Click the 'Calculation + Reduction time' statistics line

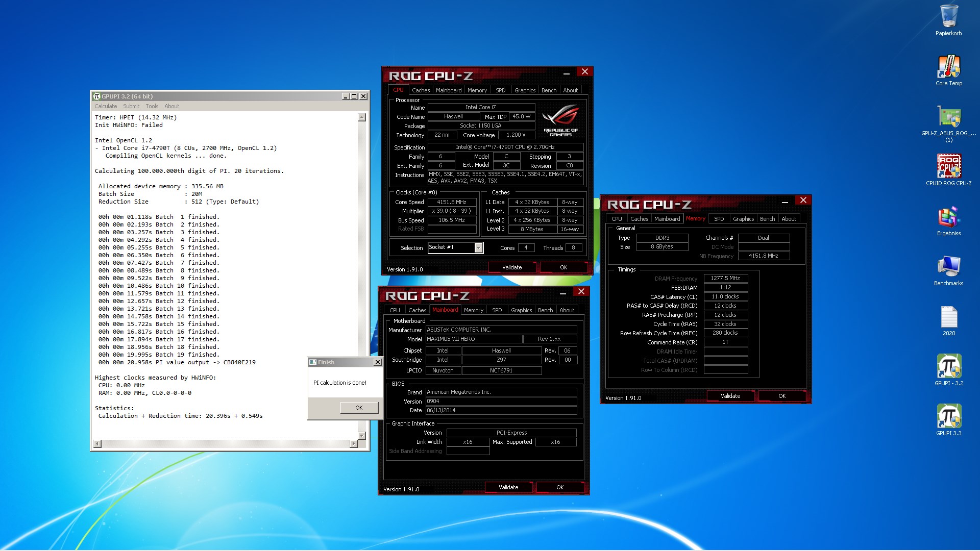(181, 416)
